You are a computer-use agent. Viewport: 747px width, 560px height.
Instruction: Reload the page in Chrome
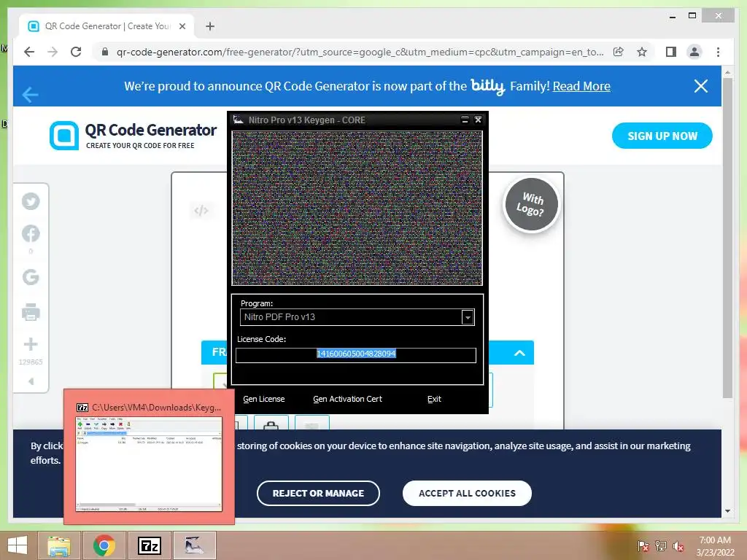tap(76, 52)
